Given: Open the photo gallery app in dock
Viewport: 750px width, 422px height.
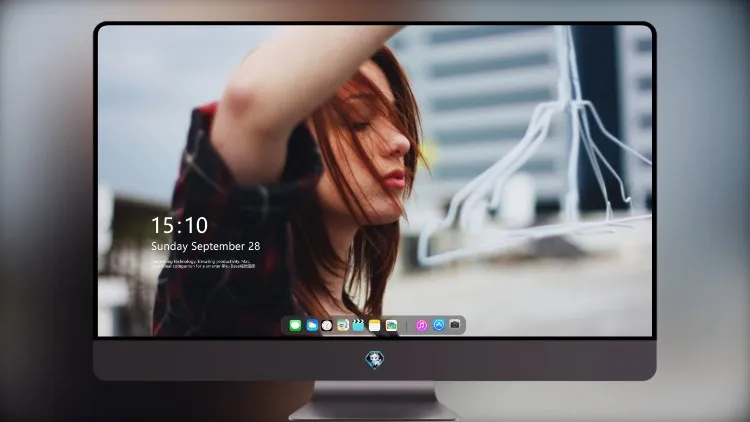Looking at the screenshot, I should pyautogui.click(x=391, y=325).
